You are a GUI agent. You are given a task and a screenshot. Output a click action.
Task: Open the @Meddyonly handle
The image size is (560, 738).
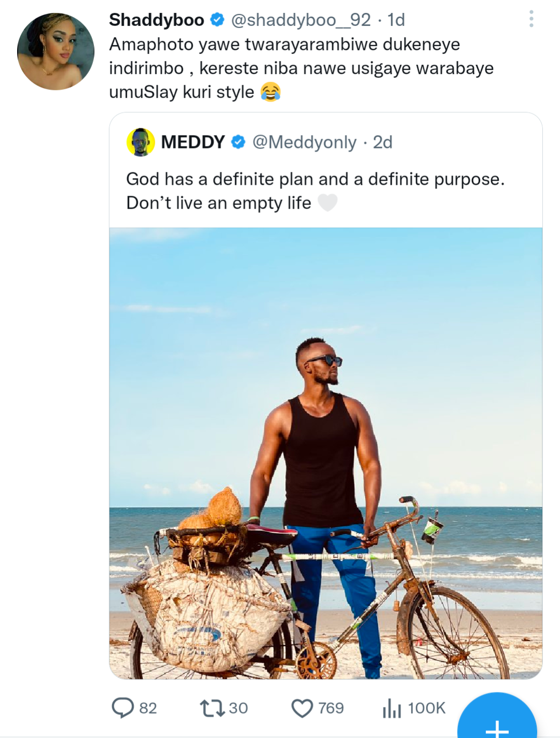pyautogui.click(x=304, y=142)
